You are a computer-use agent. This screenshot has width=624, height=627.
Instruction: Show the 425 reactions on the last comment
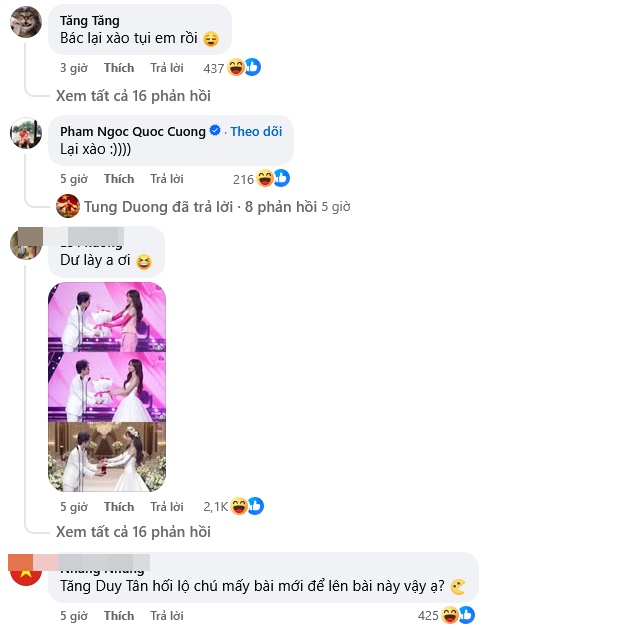(446, 615)
